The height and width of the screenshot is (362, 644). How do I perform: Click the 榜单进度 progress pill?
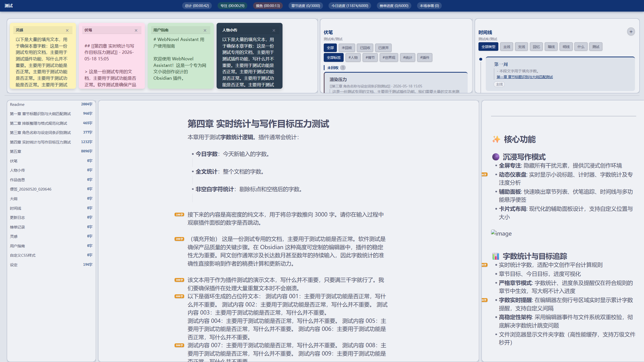[x=394, y=6]
